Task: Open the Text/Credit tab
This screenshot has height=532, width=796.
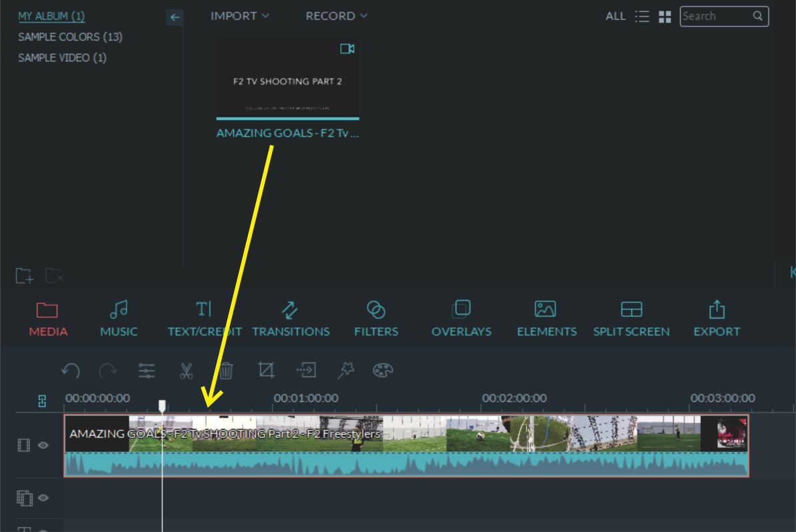Action: pos(205,319)
